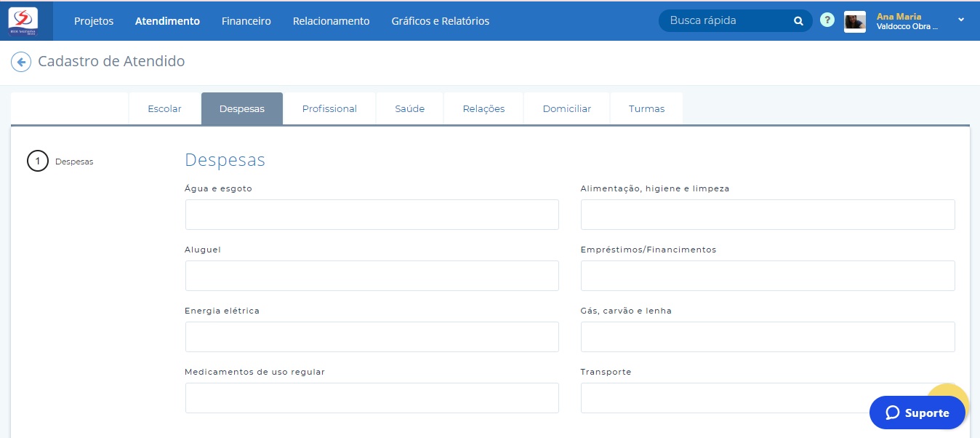Open the Atendimento menu
This screenshot has height=438, width=980.
click(167, 21)
